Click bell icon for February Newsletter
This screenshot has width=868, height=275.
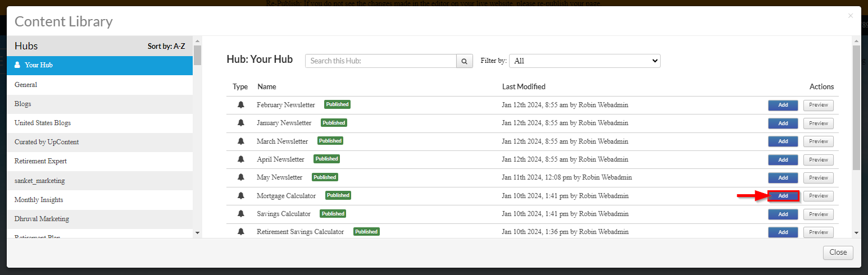(x=241, y=105)
